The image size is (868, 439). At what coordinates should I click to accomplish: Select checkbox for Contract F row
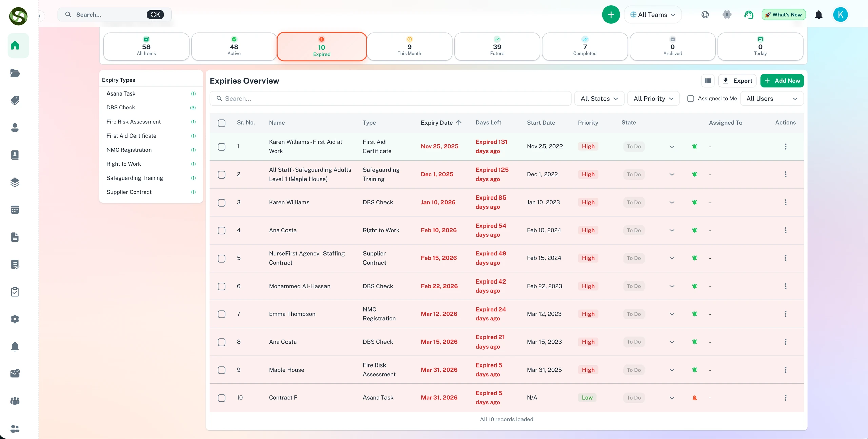pyautogui.click(x=221, y=398)
